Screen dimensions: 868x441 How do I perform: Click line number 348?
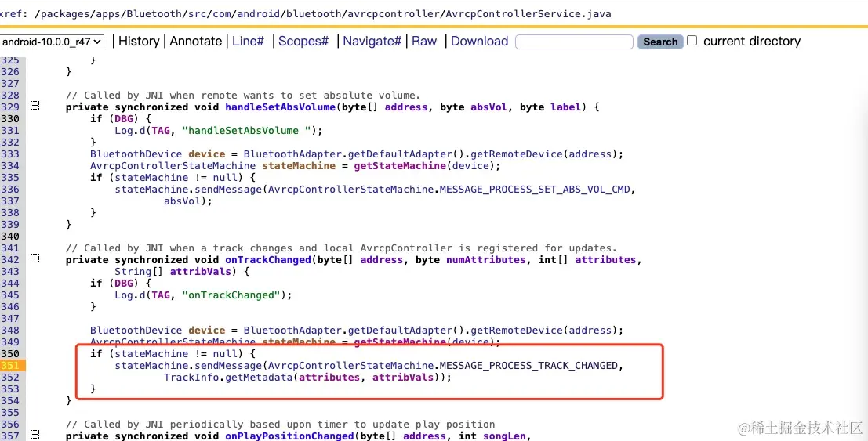(9, 331)
